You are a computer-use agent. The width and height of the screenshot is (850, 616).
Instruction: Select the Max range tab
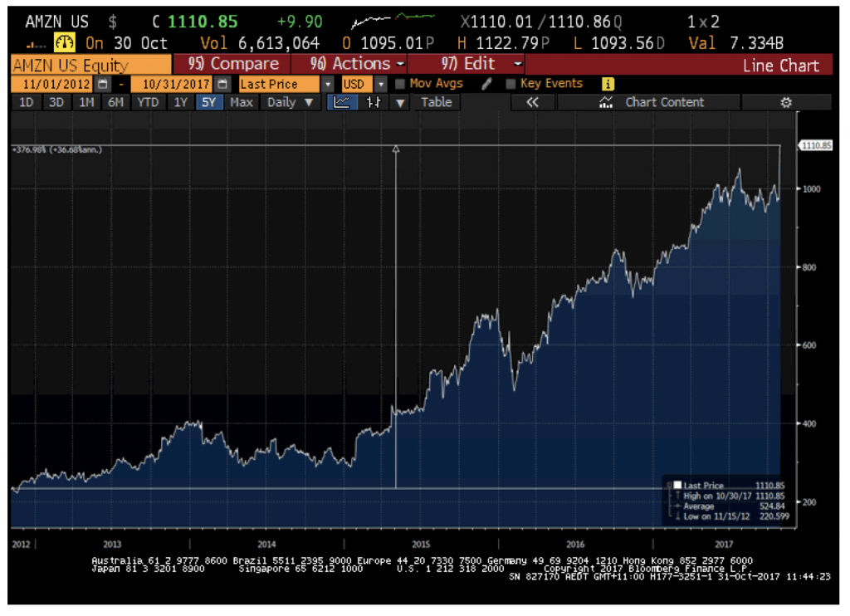[x=242, y=102]
